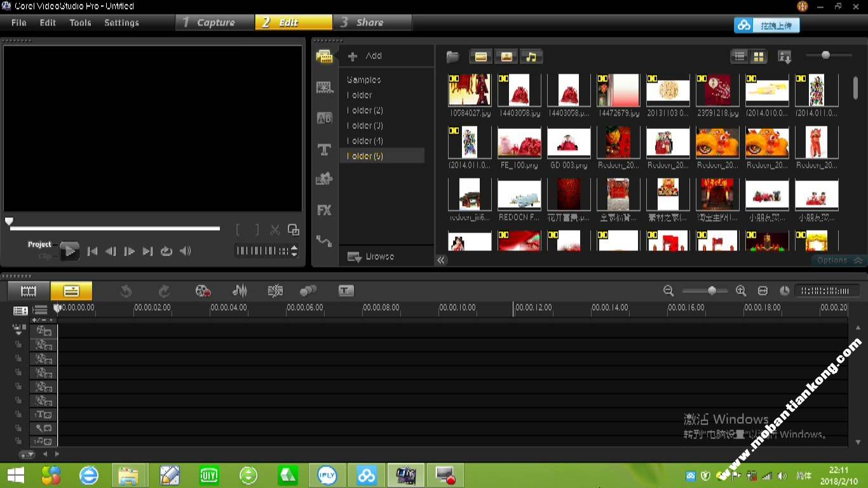Toggle repeat playback in preview
Viewport: 868px width, 488px height.
pyautogui.click(x=166, y=251)
